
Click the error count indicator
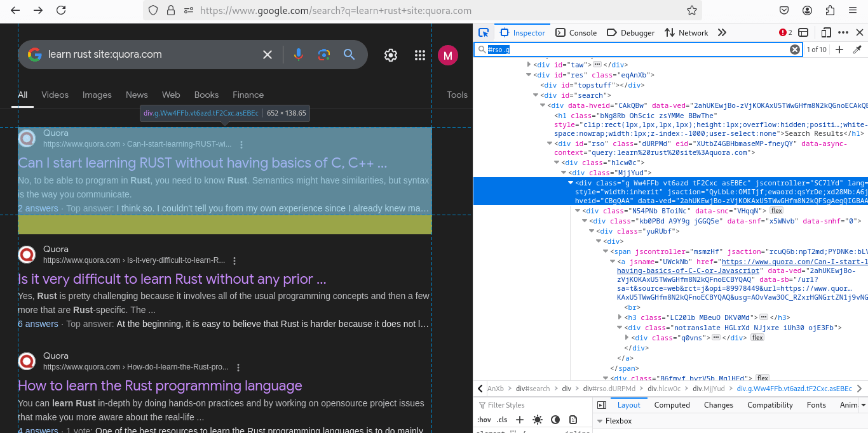coord(786,32)
